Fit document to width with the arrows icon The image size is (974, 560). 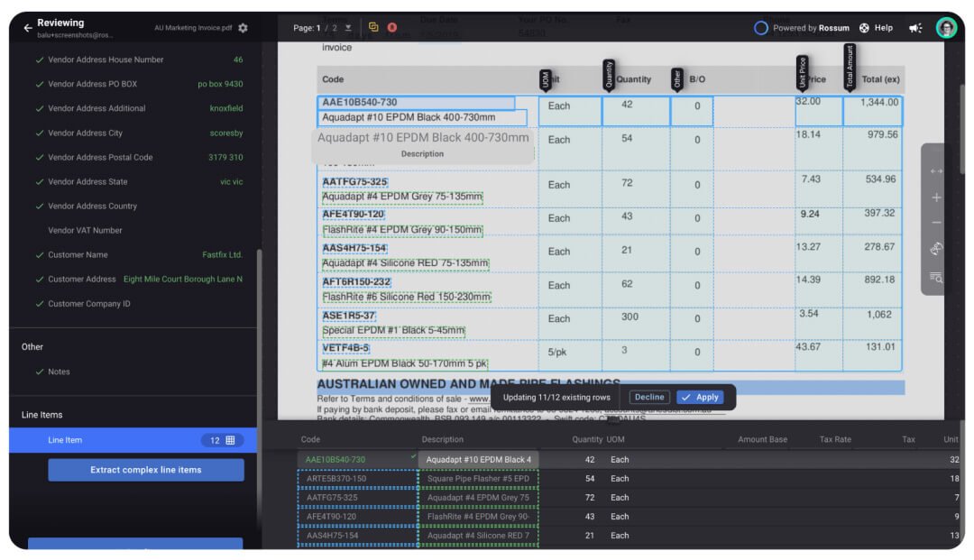coord(935,171)
